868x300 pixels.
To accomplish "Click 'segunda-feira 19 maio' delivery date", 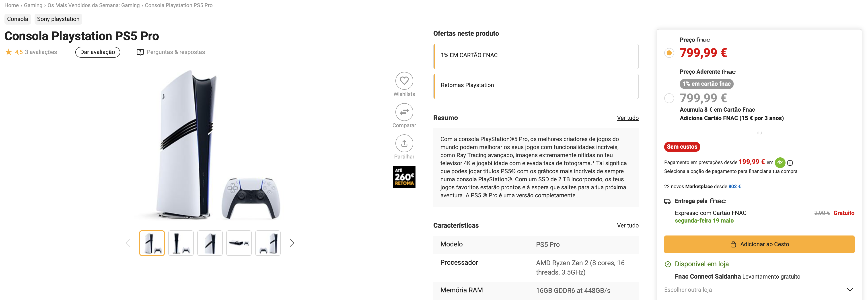I will [x=704, y=221].
